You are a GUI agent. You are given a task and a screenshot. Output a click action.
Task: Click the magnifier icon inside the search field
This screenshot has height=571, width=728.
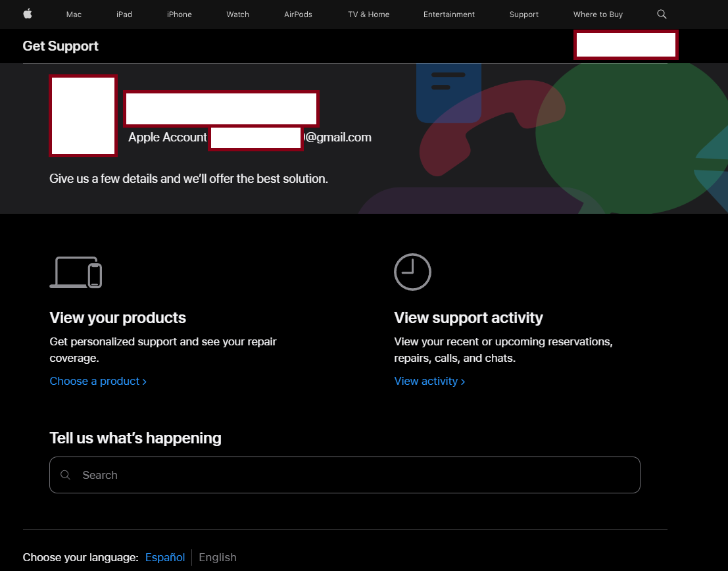pos(66,475)
